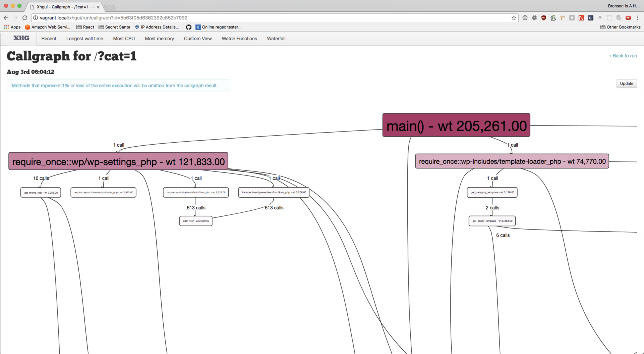Click the site info icon in address bar
This screenshot has height=354, width=644.
pyautogui.click(x=35, y=18)
